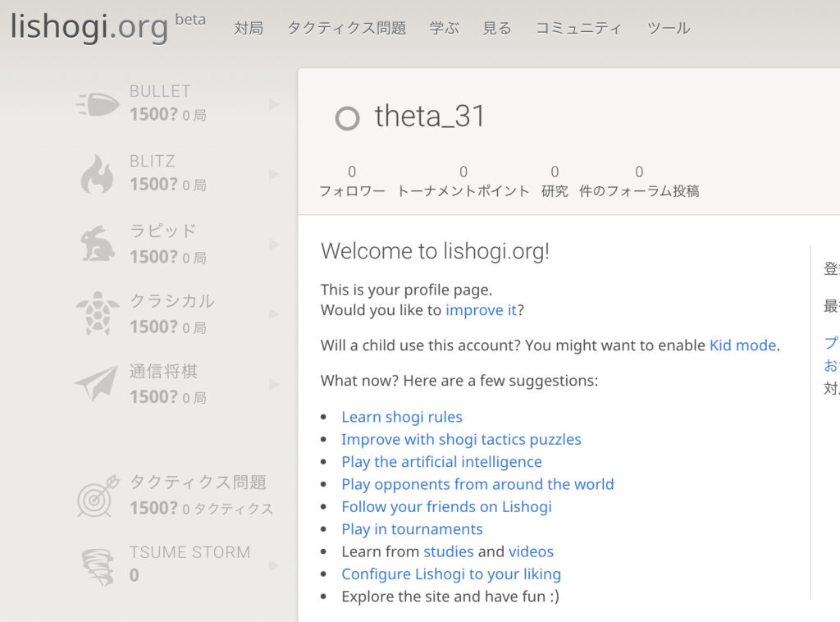Open the 学ぶ menu

click(x=444, y=28)
